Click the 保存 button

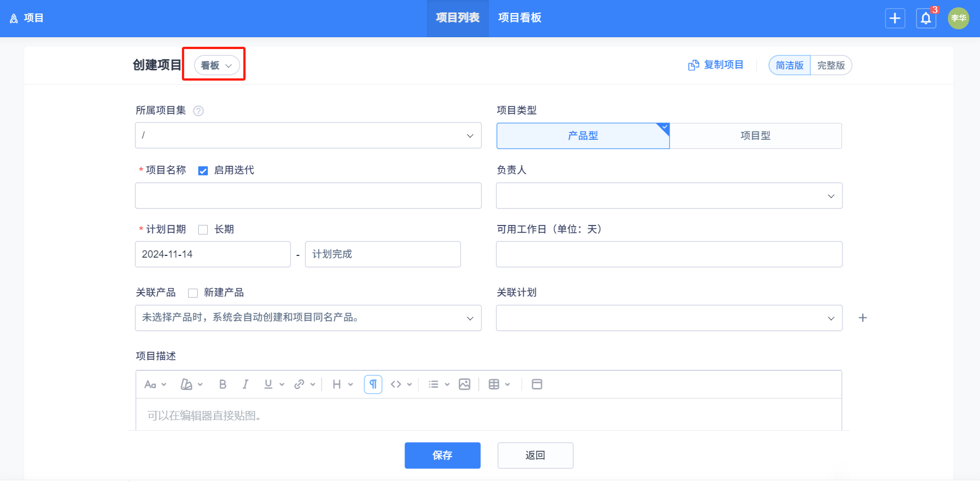(x=442, y=456)
